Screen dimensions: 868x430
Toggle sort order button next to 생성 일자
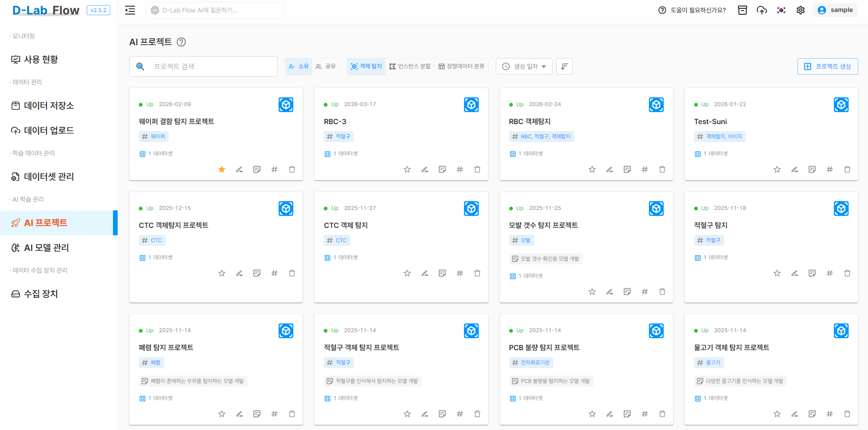(x=565, y=66)
